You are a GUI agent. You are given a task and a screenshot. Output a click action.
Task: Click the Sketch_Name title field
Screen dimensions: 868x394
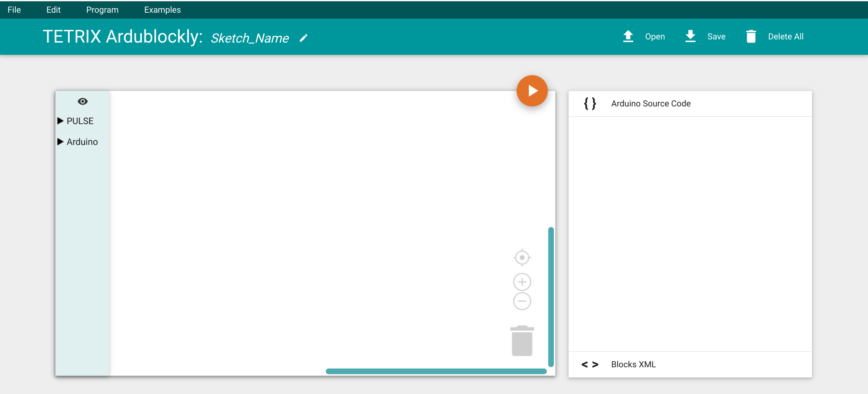[250, 38]
